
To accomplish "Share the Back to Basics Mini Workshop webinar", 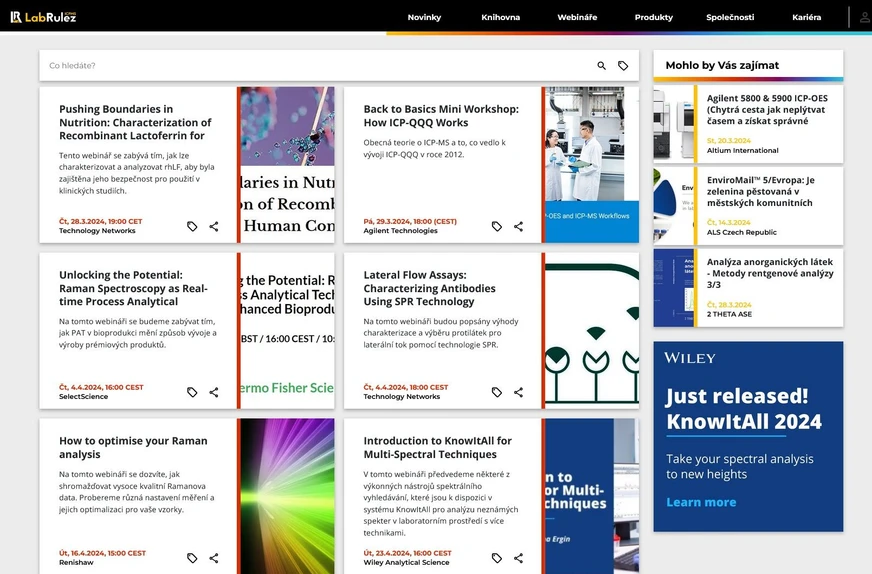I will [x=518, y=226].
